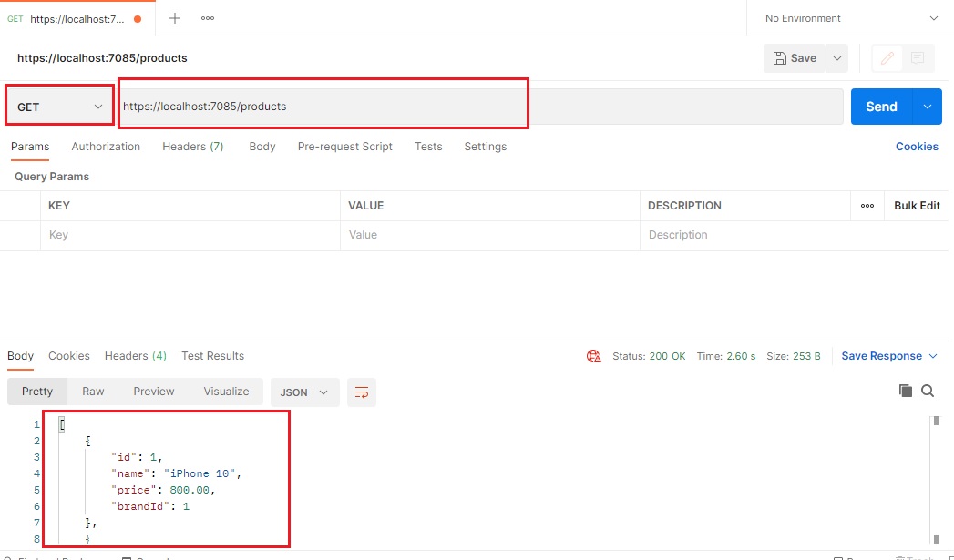Open the Test Results tab
The width and height of the screenshot is (954, 560).
[x=213, y=356]
